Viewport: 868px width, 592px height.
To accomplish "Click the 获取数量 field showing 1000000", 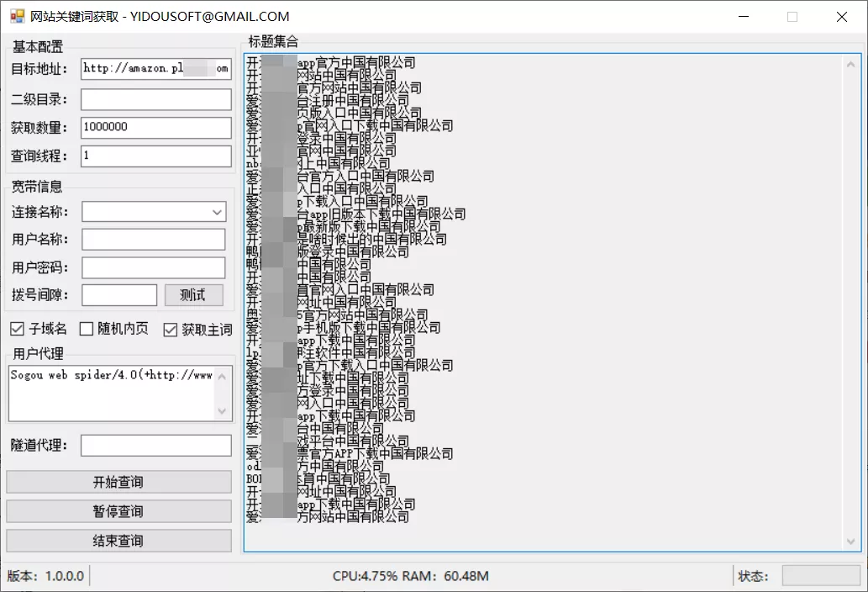I will [x=156, y=127].
